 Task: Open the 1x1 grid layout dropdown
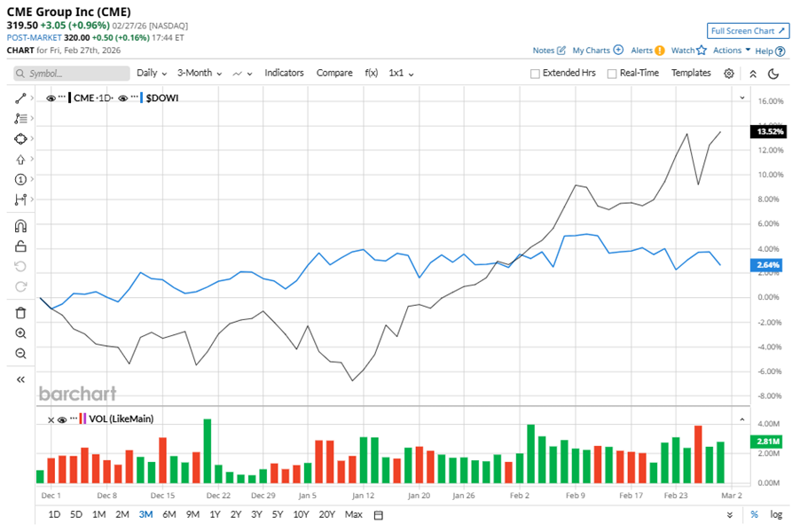401,73
